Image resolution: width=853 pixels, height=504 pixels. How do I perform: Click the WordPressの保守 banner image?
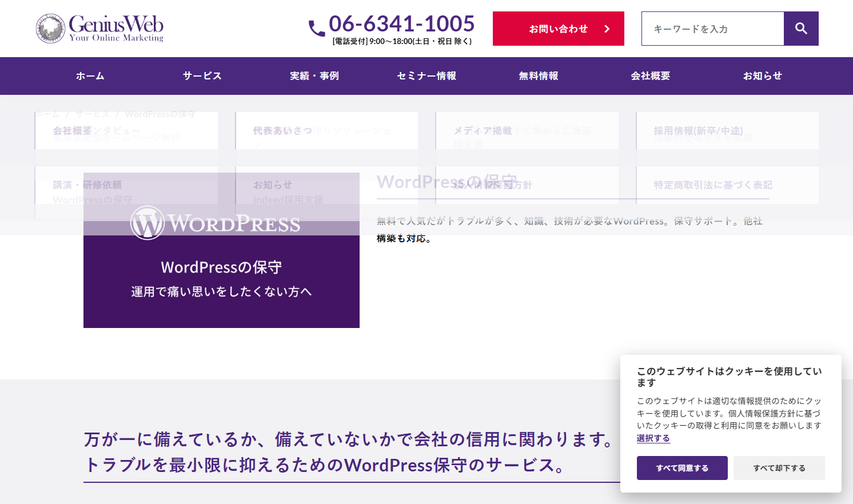tap(221, 250)
